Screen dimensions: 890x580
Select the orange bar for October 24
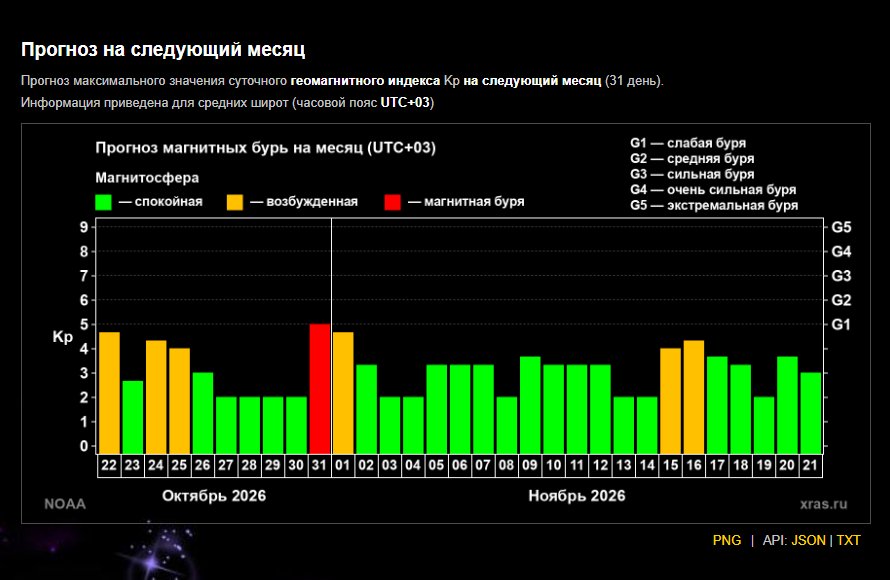[x=156, y=397]
